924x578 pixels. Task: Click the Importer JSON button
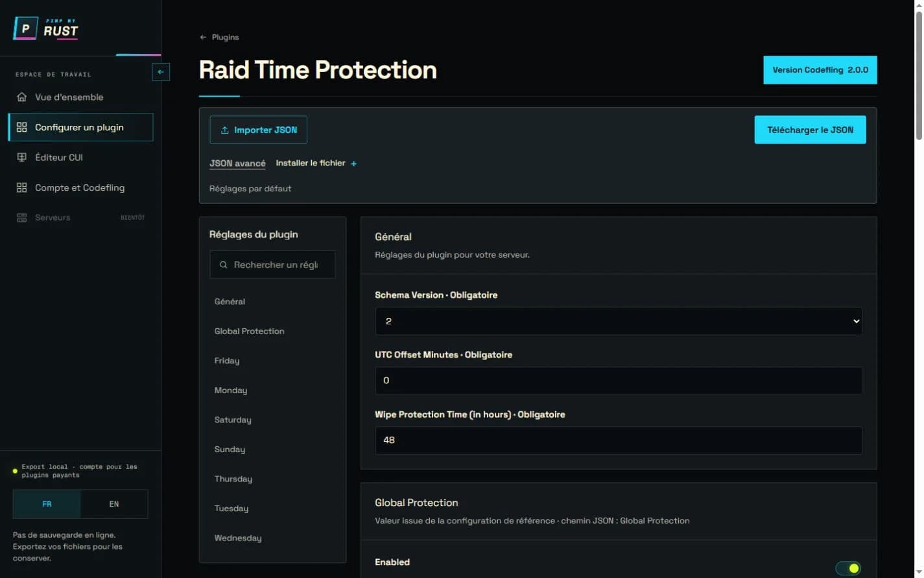[258, 130]
